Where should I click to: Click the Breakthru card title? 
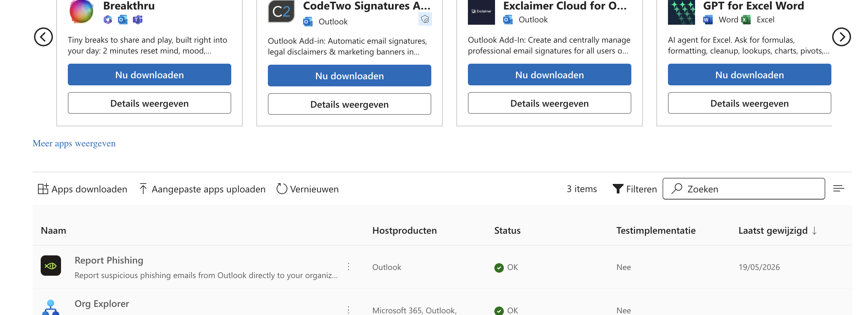point(129,6)
